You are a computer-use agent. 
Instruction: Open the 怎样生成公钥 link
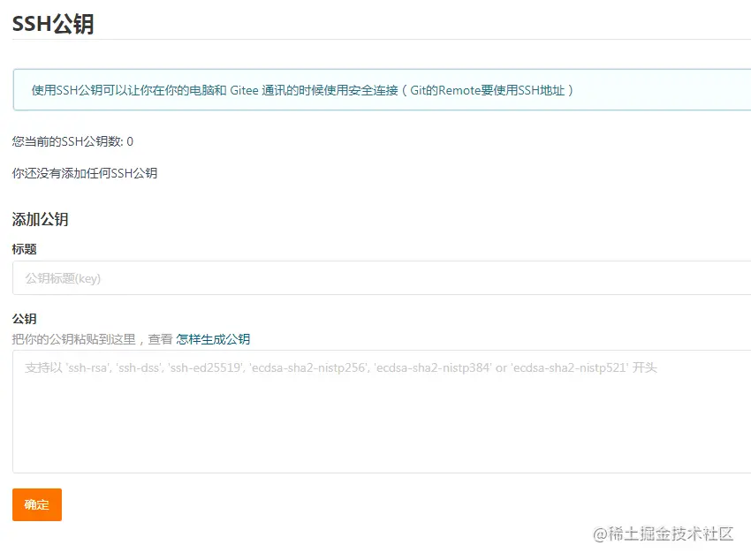pos(213,339)
